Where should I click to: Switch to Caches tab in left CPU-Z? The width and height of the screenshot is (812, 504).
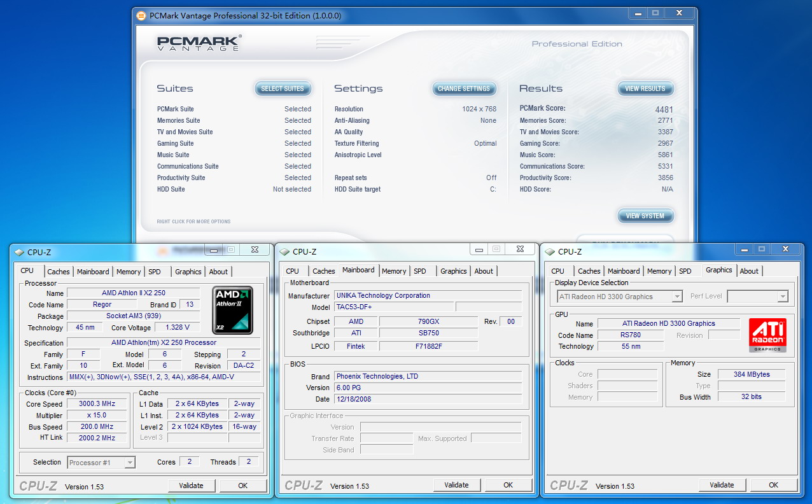pyautogui.click(x=59, y=272)
